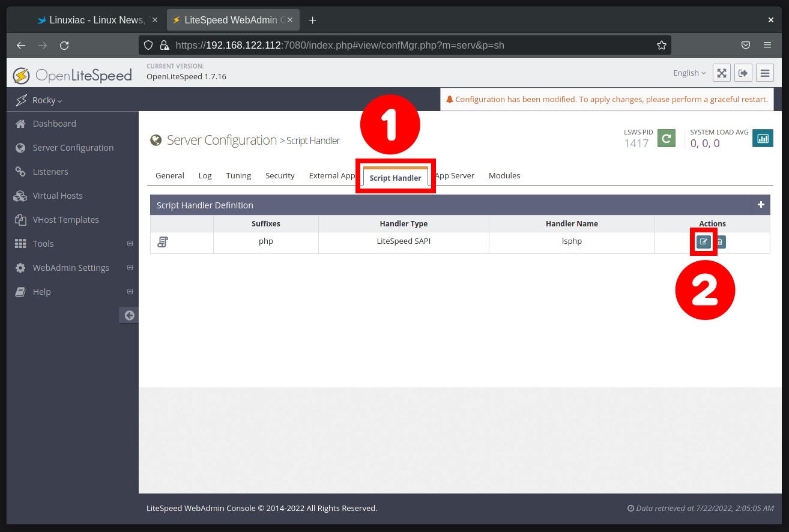Viewport: 789px width, 532px height.
Task: Click the globe icon beside Server Configuration title
Action: (156, 141)
